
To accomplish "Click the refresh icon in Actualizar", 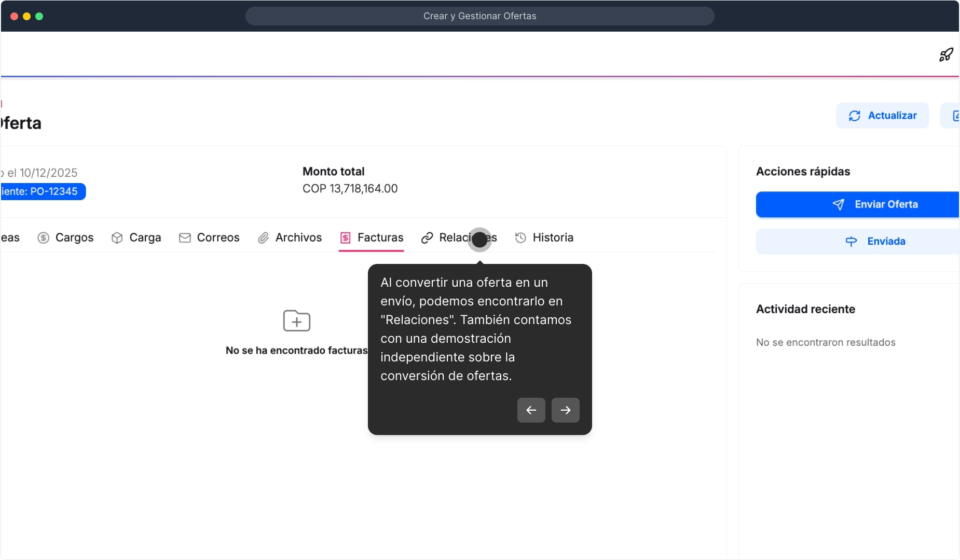I will pos(854,116).
